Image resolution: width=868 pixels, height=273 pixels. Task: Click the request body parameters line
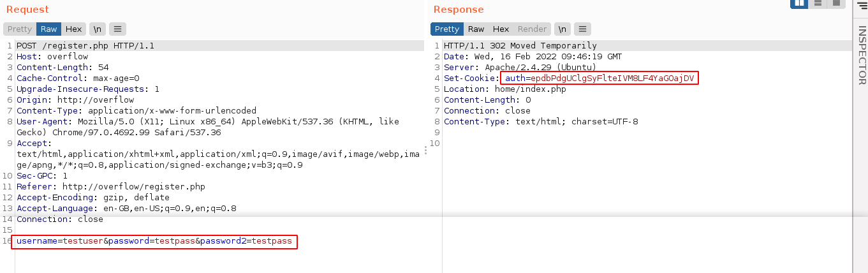tap(154, 241)
